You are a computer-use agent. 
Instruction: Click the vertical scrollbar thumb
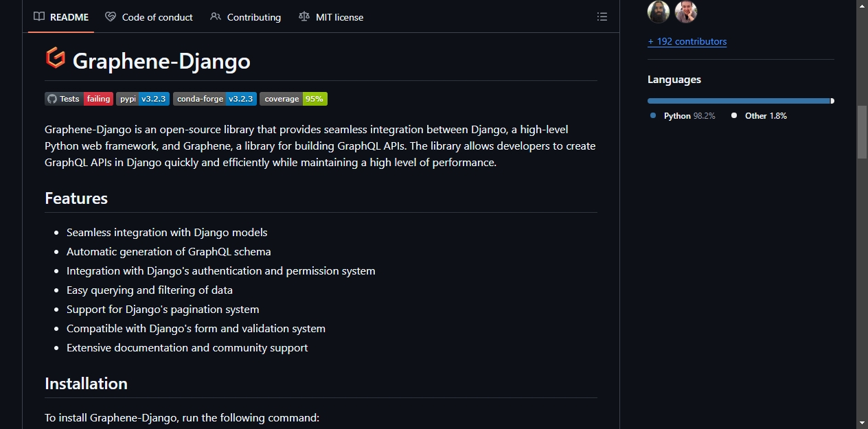862,132
